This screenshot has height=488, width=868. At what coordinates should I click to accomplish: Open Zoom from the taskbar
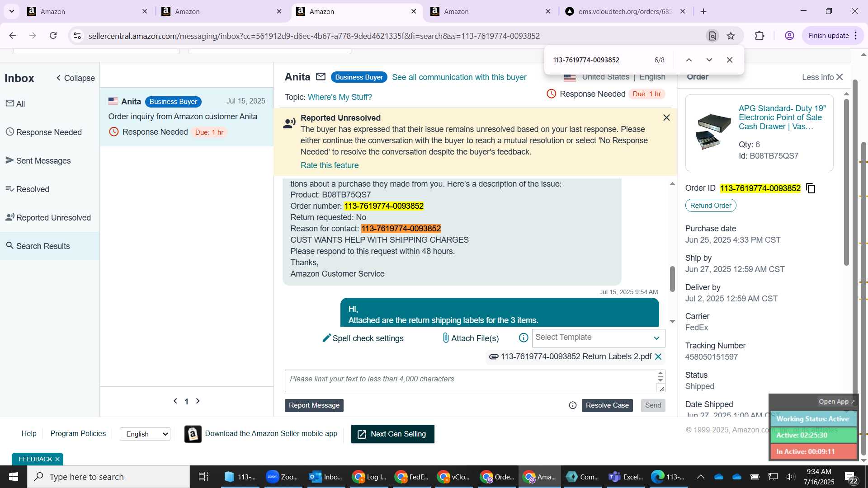pyautogui.click(x=283, y=477)
